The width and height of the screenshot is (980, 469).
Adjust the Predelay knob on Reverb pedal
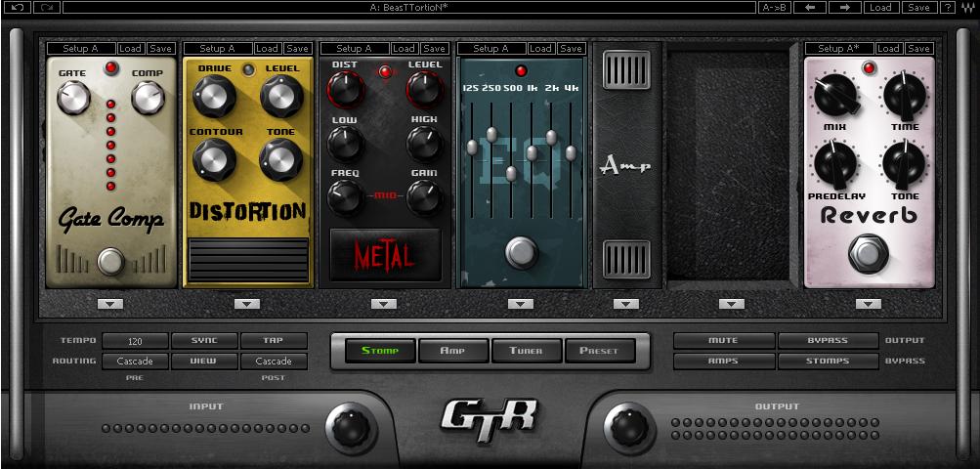click(835, 163)
